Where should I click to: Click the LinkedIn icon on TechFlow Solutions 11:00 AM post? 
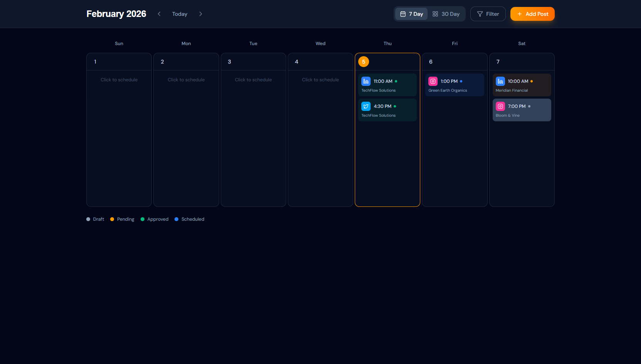(365, 81)
